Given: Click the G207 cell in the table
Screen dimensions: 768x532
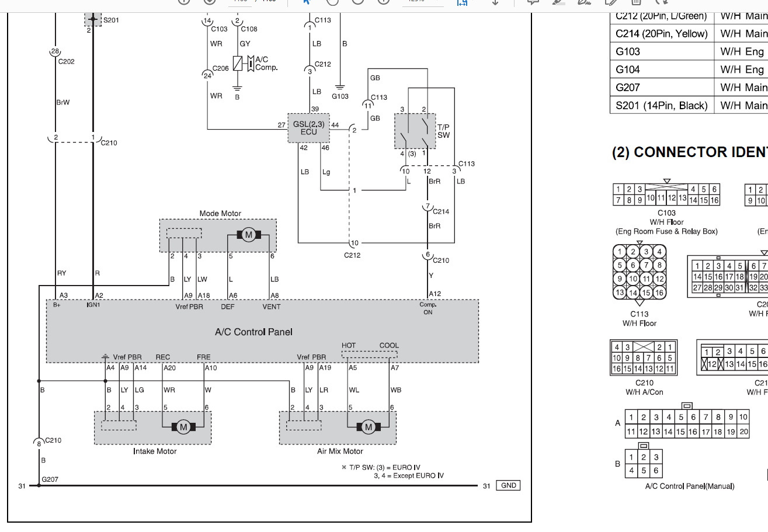Looking at the screenshot, I should click(x=662, y=88).
